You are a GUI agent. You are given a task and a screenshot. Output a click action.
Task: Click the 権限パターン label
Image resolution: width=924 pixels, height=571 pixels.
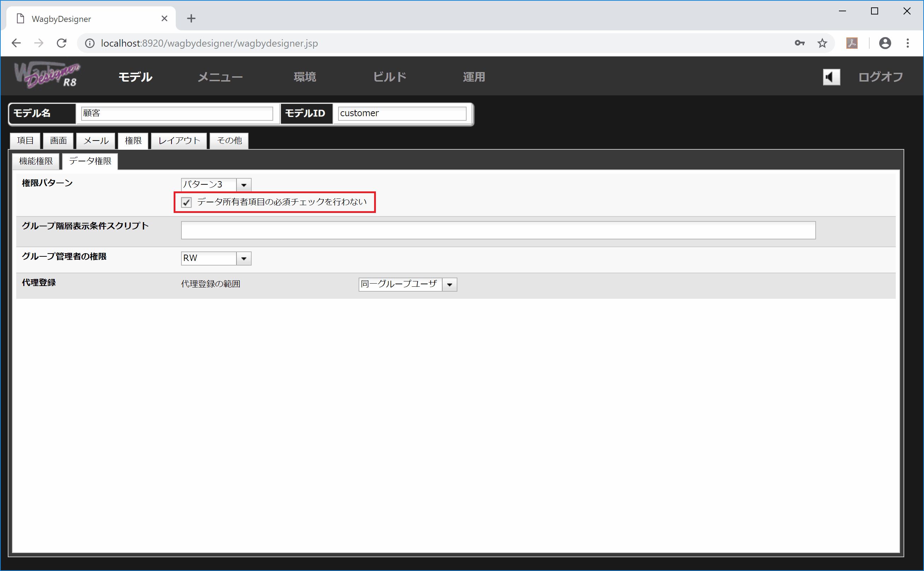(47, 183)
